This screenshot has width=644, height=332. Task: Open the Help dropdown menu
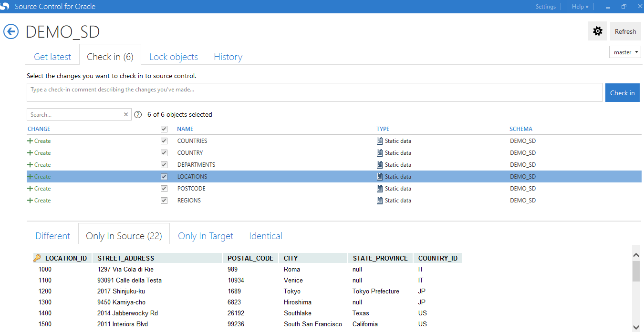pyautogui.click(x=580, y=7)
